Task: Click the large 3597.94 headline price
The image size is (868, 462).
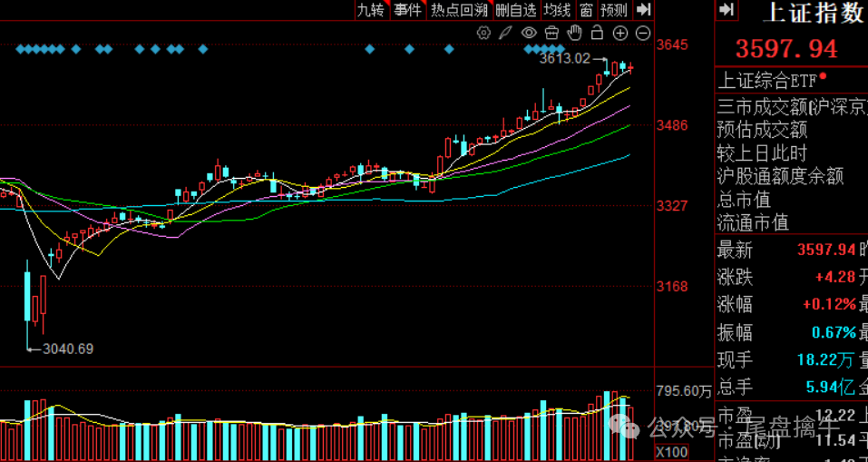Action: click(786, 49)
